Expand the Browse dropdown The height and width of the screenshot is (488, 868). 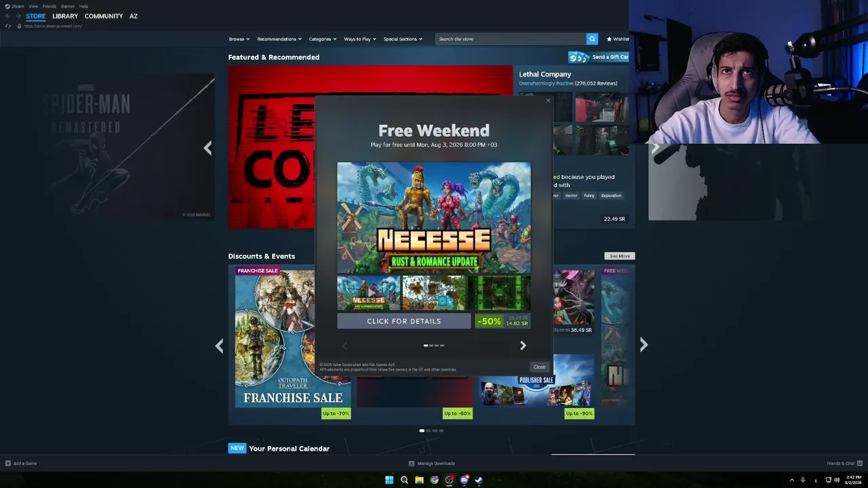[239, 39]
